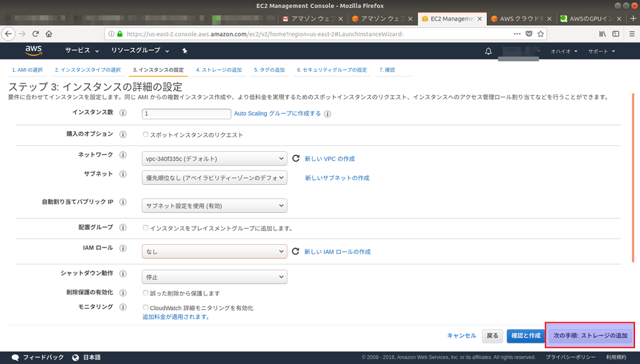This screenshot has width=640, height=364.
Task: Click 次の手順: ストレージの追加 button
Action: (x=590, y=335)
